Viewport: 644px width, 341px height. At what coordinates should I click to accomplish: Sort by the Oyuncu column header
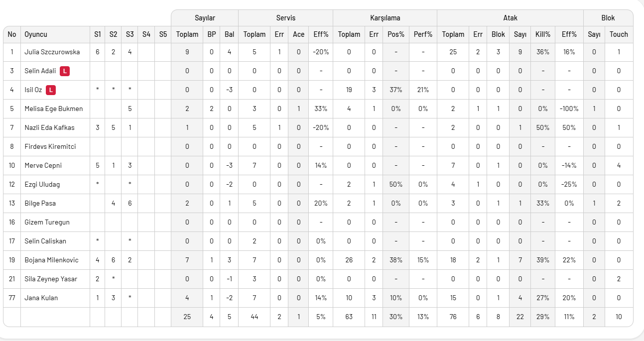[36, 34]
